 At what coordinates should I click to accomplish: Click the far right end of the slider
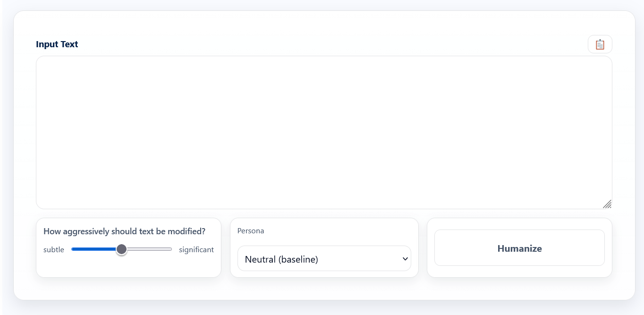tap(170, 249)
